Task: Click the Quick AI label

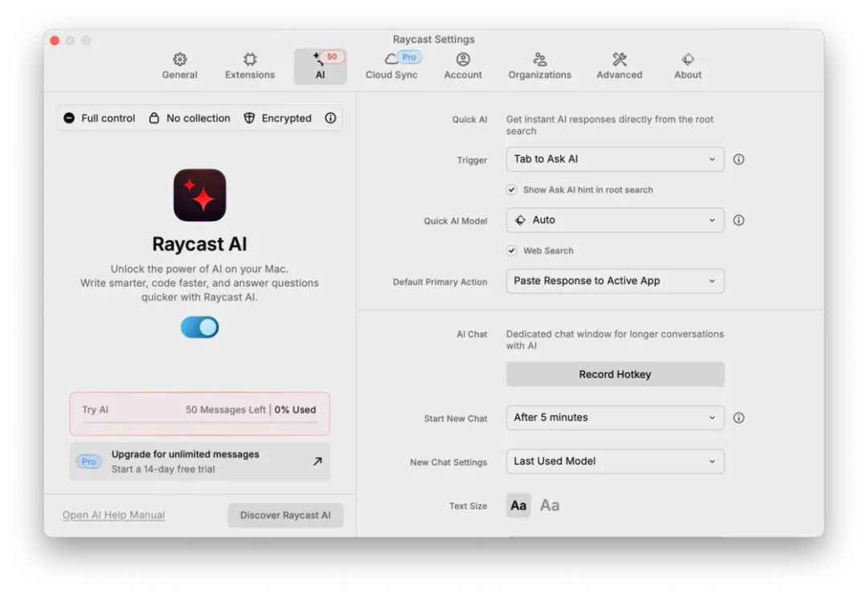Action: coord(469,119)
